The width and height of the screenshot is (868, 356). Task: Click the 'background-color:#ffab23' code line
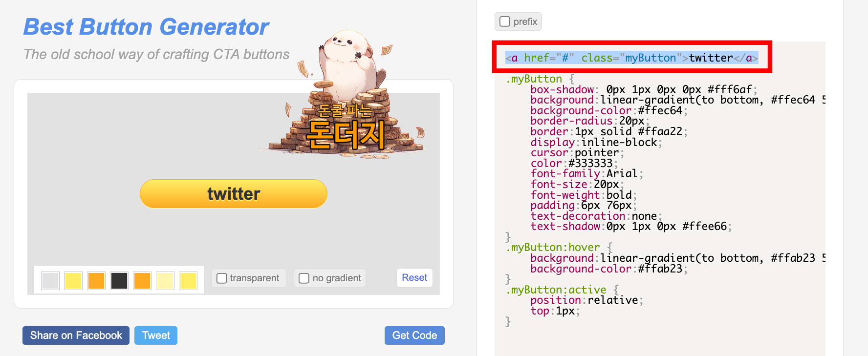609,269
